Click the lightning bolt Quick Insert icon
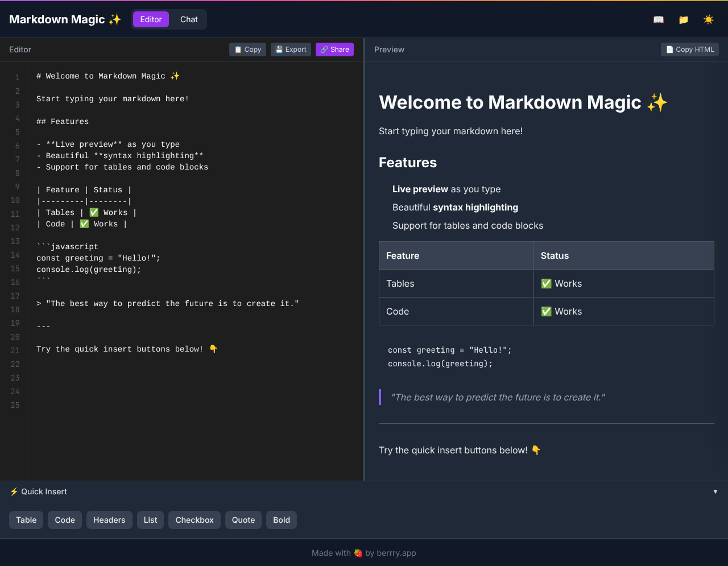The width and height of the screenshot is (728, 566). click(x=13, y=491)
